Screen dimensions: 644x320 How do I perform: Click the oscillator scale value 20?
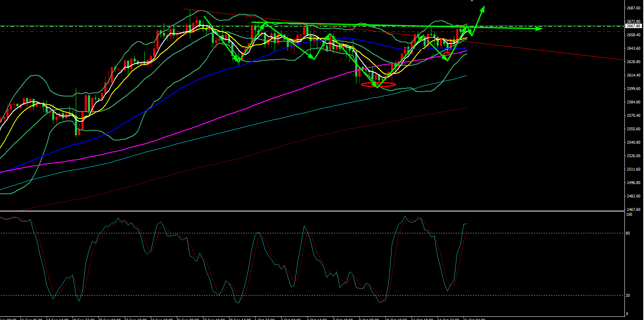click(628, 296)
